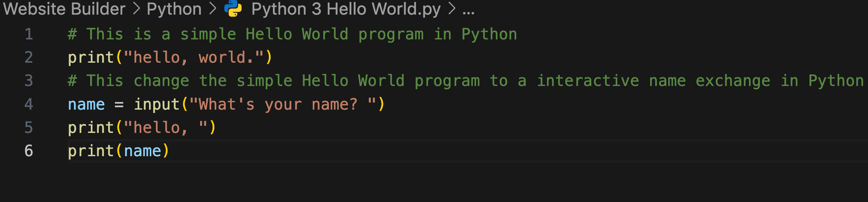Click the name variable being assigned

86,104
